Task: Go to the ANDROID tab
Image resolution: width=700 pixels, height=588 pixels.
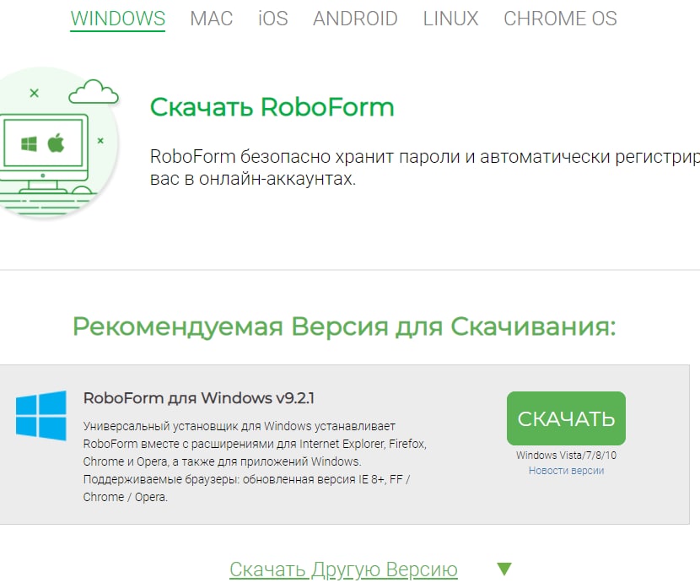Action: (355, 19)
